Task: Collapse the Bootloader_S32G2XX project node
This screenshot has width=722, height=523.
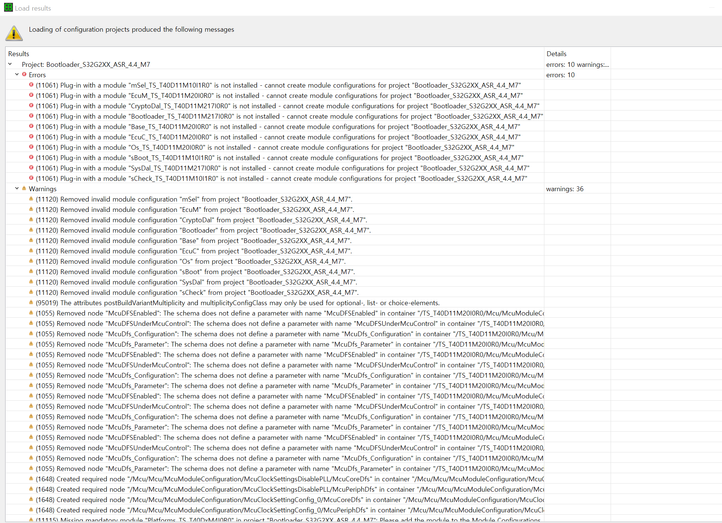Action: [x=10, y=64]
